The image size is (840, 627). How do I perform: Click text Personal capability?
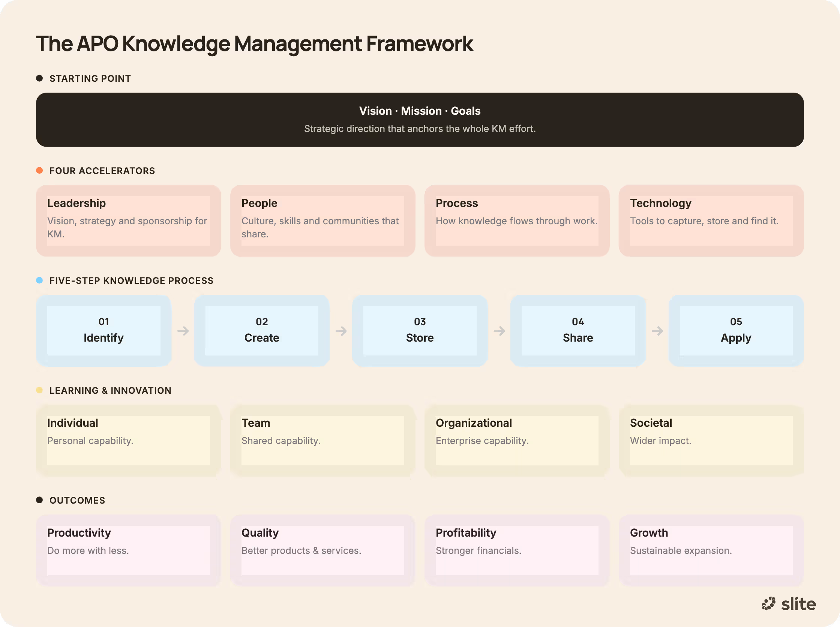(x=90, y=441)
